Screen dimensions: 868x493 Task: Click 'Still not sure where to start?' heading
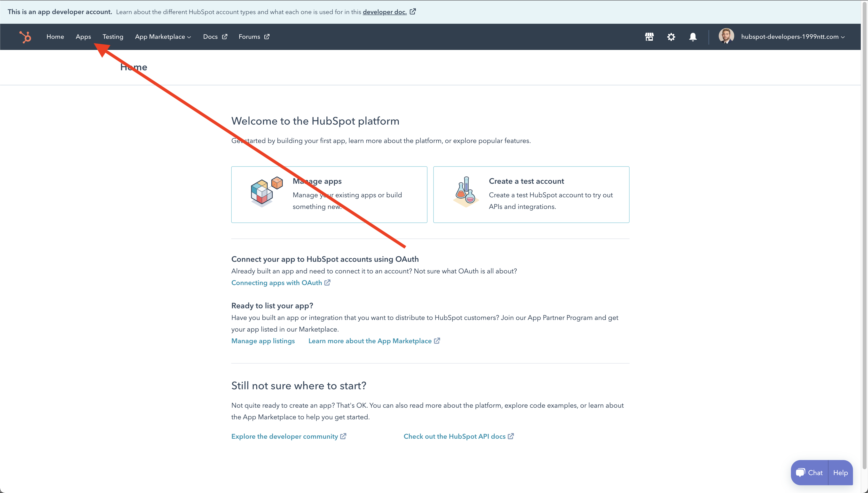(x=299, y=385)
